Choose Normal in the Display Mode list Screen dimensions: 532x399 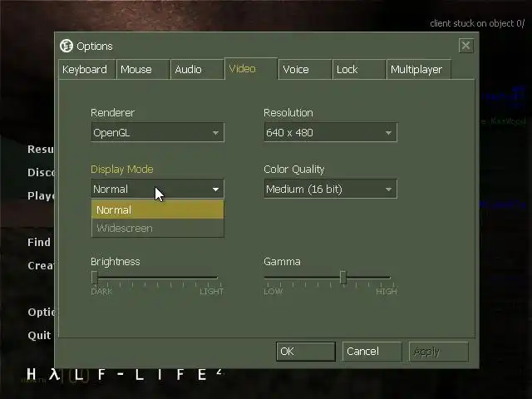click(x=157, y=209)
